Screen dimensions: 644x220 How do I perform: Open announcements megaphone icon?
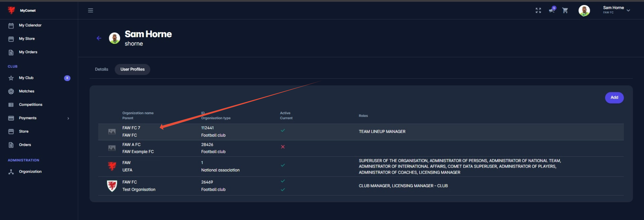tap(552, 10)
